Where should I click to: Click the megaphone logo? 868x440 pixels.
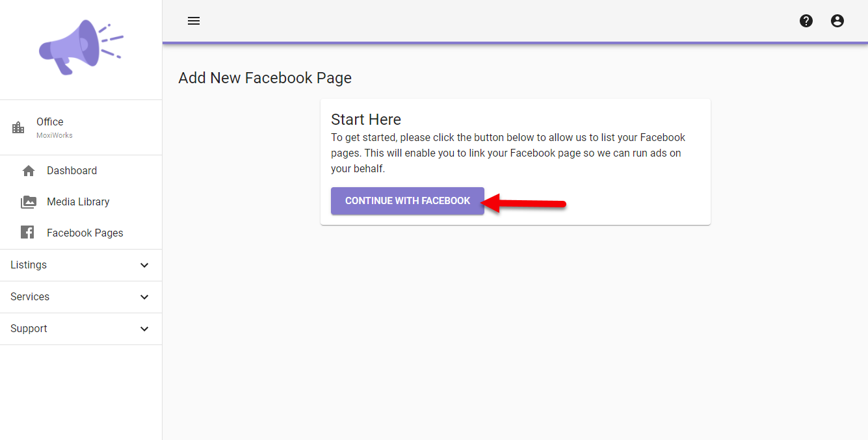coord(81,46)
